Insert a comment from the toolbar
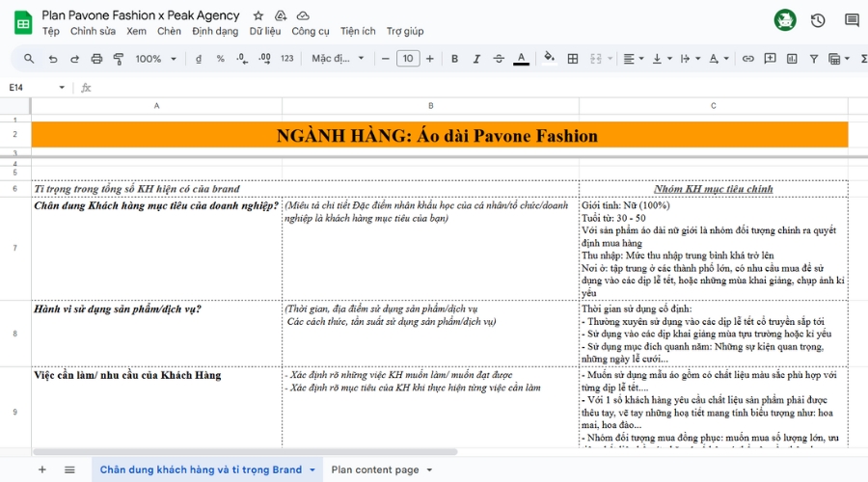Image resolution: width=868 pixels, height=482 pixels. 770,59
